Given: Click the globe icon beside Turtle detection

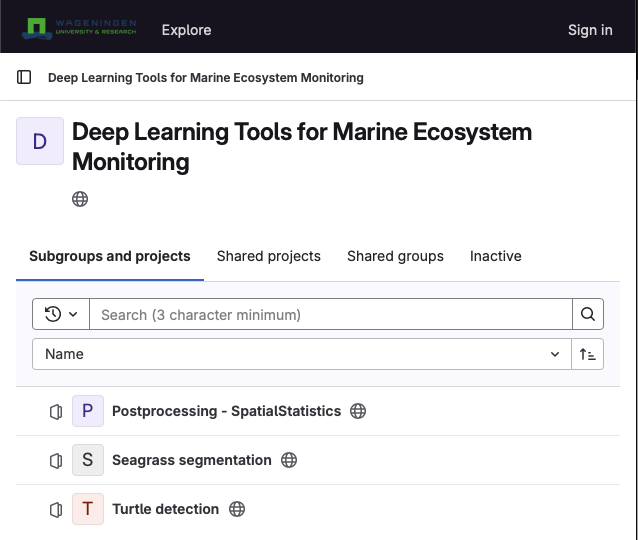Looking at the screenshot, I should [237, 509].
